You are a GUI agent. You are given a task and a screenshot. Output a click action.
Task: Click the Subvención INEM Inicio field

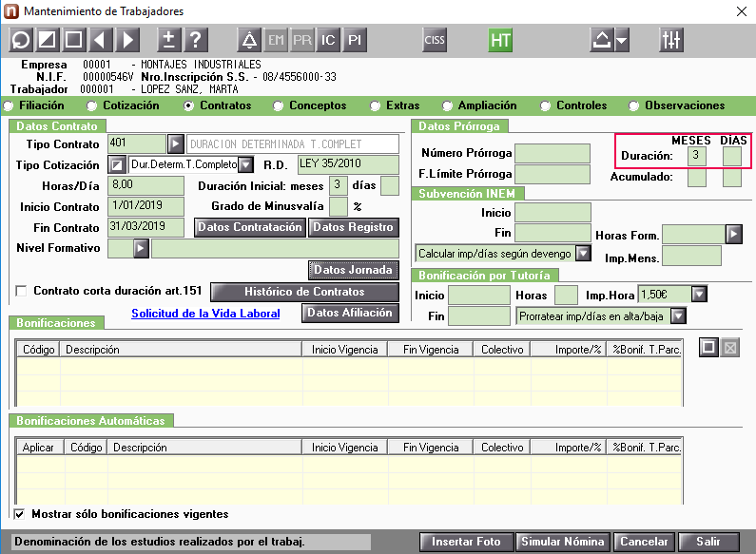(x=553, y=213)
